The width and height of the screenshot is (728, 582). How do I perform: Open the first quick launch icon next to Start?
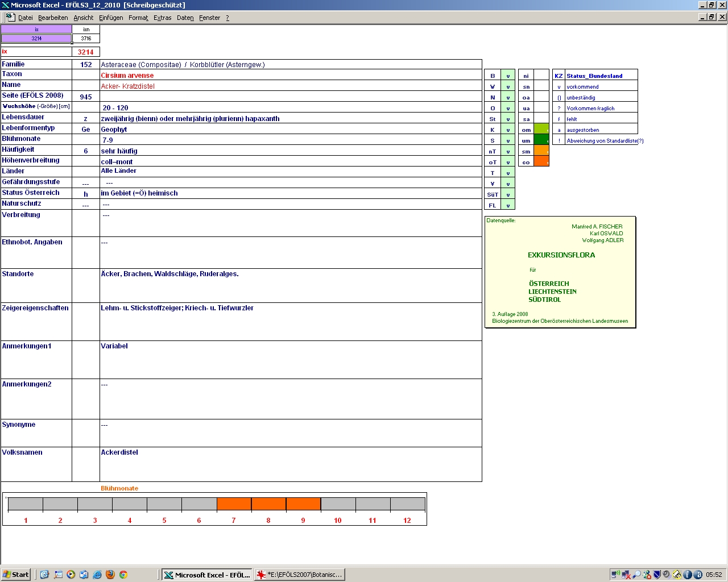(x=44, y=575)
